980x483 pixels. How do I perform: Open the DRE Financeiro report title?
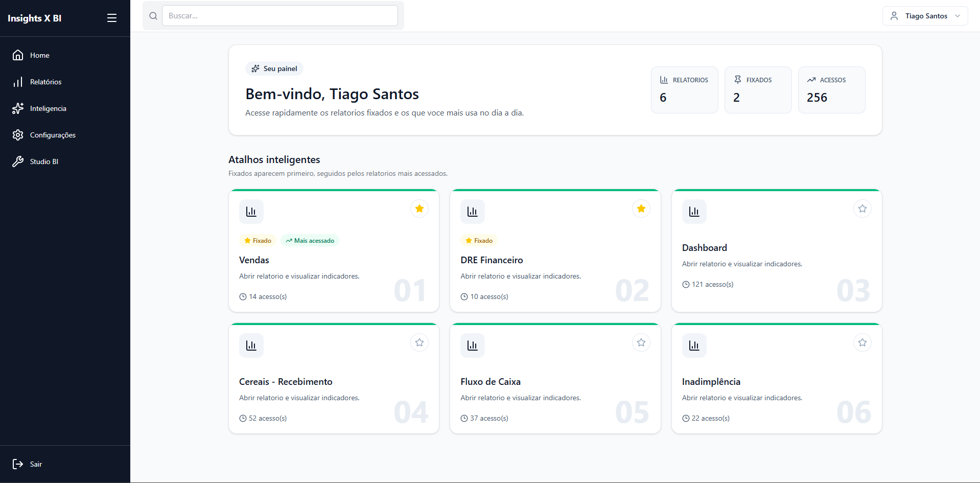coord(492,260)
